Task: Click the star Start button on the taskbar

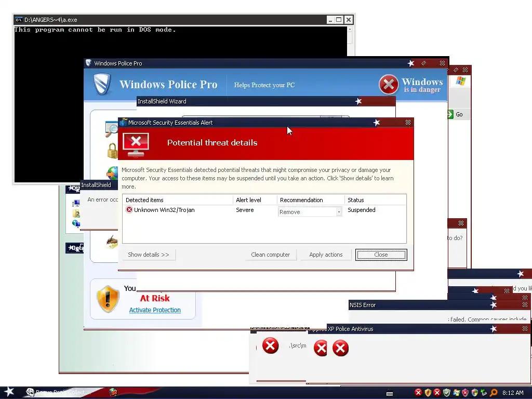Action: (x=9, y=392)
